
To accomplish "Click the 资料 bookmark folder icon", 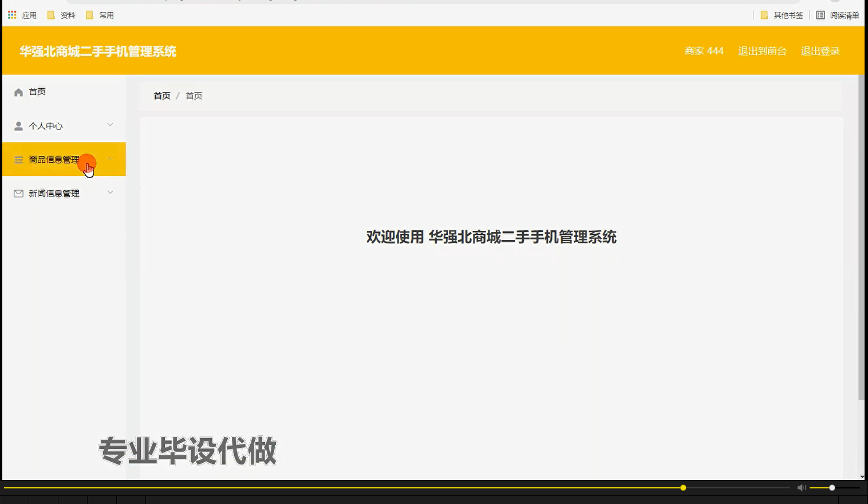I will pyautogui.click(x=50, y=14).
